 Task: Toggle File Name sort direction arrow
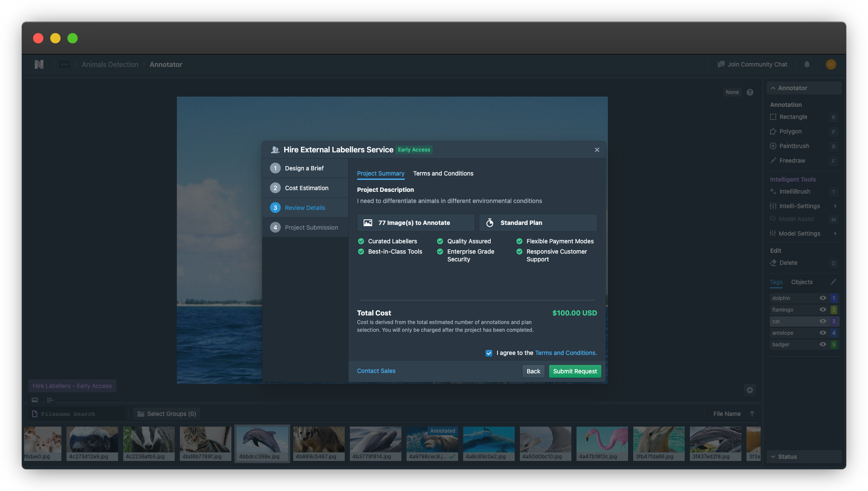click(752, 414)
